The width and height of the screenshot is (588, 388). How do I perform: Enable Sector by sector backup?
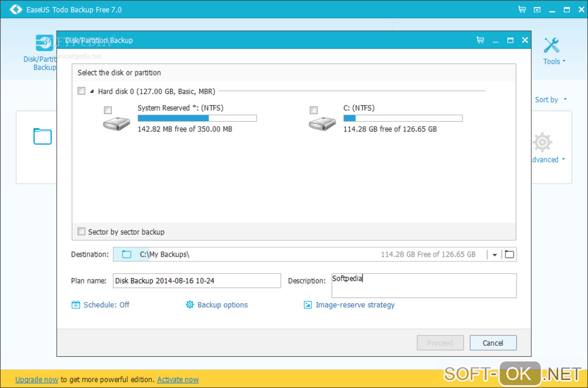pyautogui.click(x=81, y=231)
